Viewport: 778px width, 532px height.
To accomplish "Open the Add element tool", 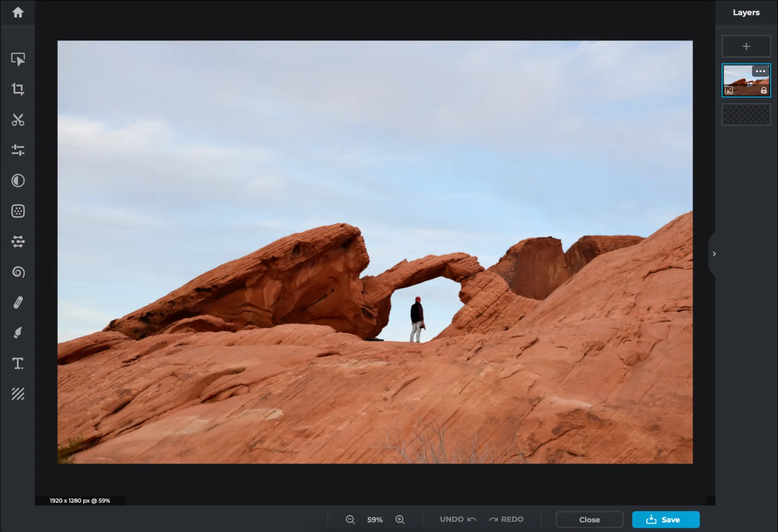I will click(x=18, y=394).
